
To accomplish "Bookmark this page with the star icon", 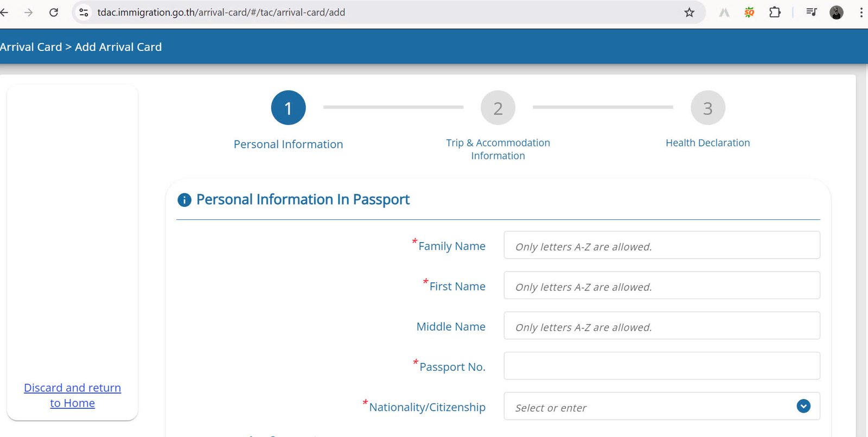I will pos(689,12).
